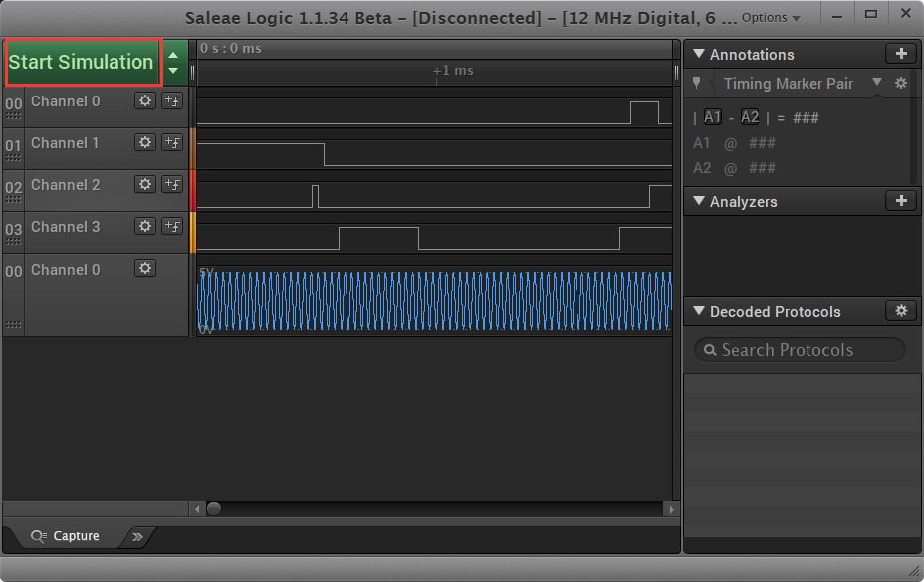The width and height of the screenshot is (924, 582).
Task: Click the drag handle dots of Channel 3
Action: coord(14,242)
